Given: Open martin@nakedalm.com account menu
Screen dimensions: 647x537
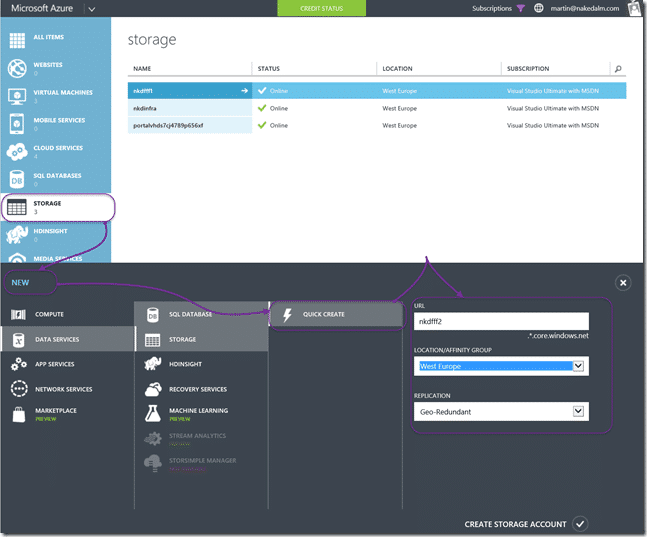Looking at the screenshot, I should coord(585,8).
